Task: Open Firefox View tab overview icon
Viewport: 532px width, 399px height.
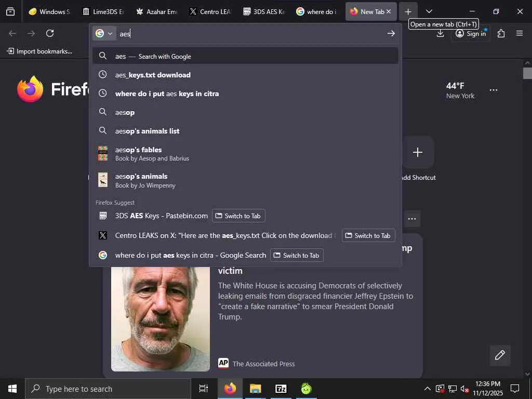Action: coord(10,11)
